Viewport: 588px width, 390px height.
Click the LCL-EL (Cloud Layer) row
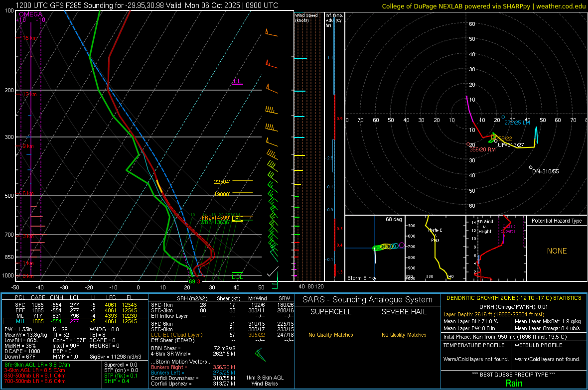point(222,335)
